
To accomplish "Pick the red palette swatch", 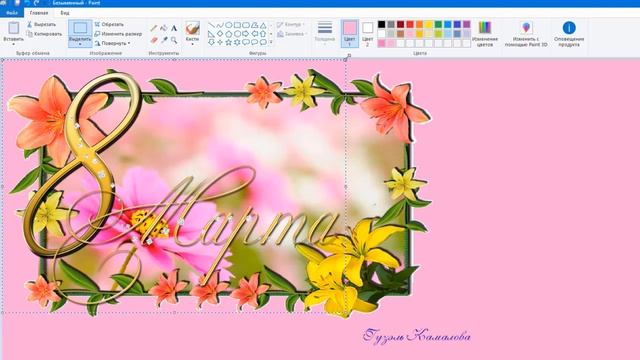I will click(410, 24).
